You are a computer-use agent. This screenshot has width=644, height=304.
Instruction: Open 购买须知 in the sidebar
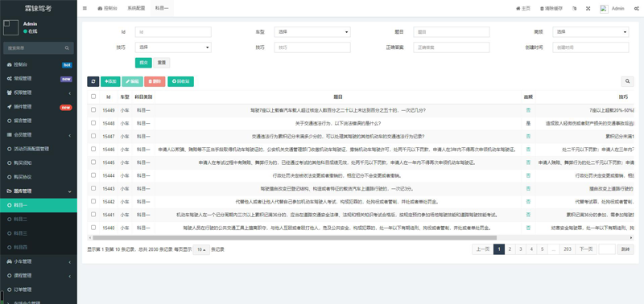39,163
